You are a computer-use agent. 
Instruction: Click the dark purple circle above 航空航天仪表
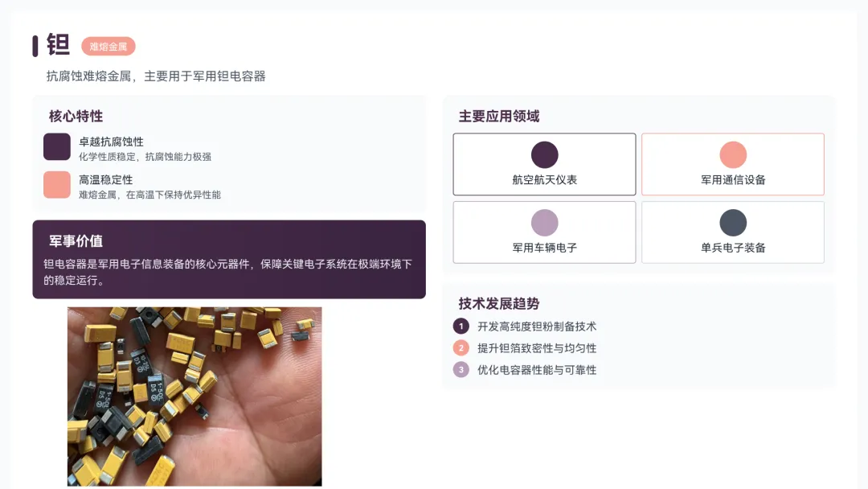coord(545,154)
